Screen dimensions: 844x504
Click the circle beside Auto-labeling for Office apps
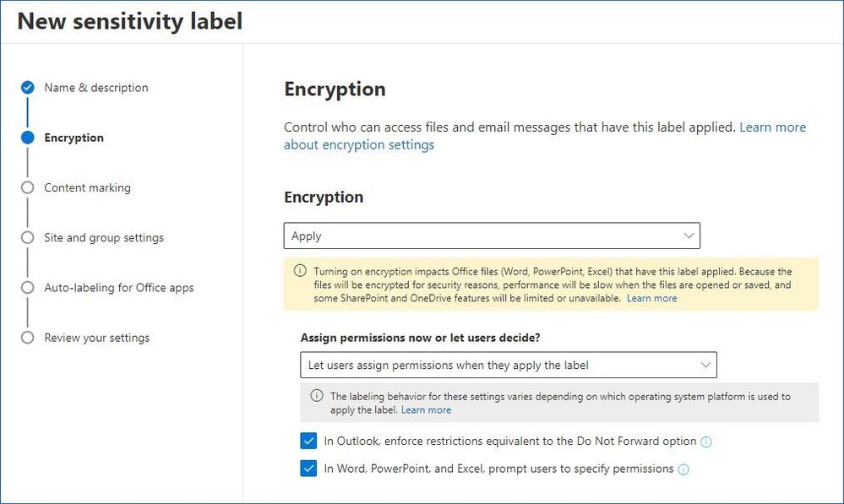click(x=27, y=287)
